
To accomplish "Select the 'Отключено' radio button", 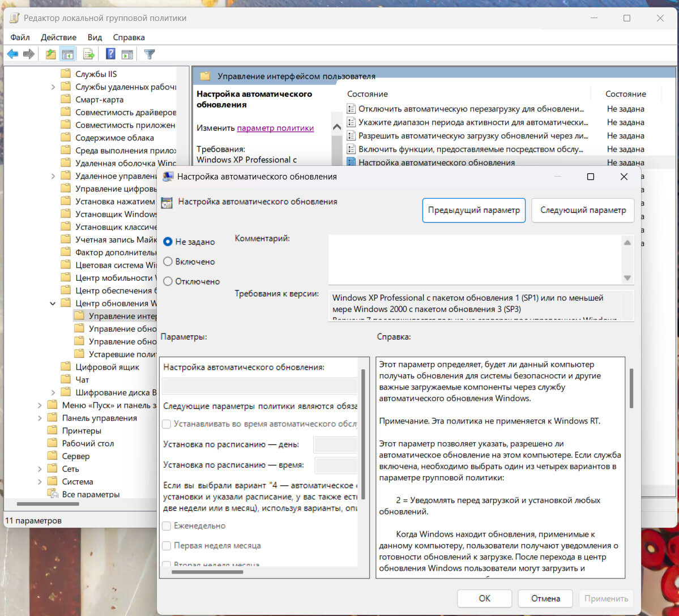I will (168, 281).
